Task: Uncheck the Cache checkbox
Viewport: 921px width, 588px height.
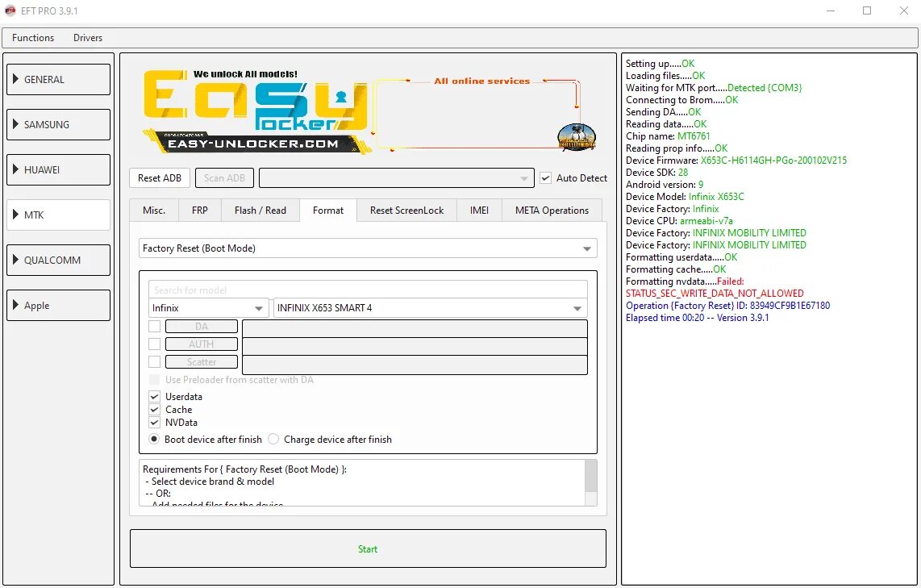Action: [155, 410]
